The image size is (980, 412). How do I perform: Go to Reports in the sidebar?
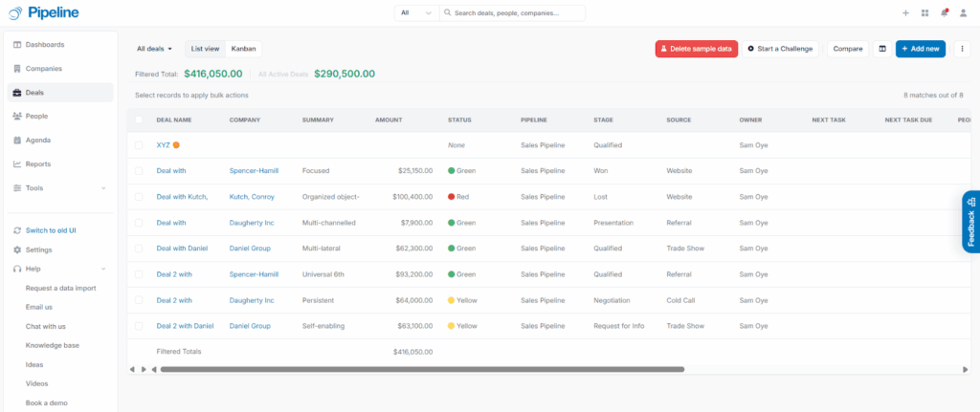coord(38,163)
